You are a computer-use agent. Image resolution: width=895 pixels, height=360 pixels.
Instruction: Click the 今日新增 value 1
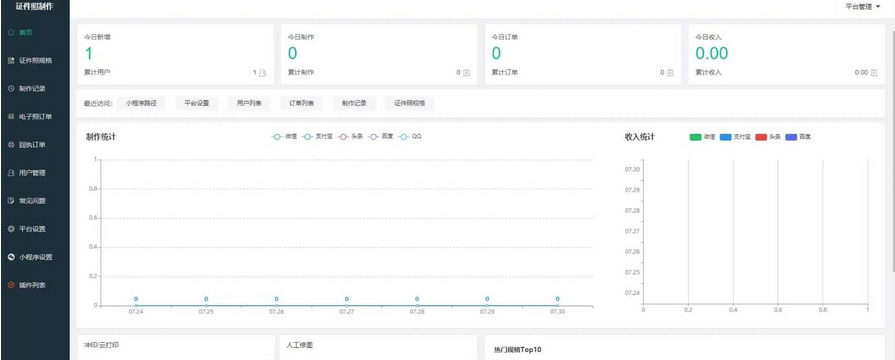[88, 54]
